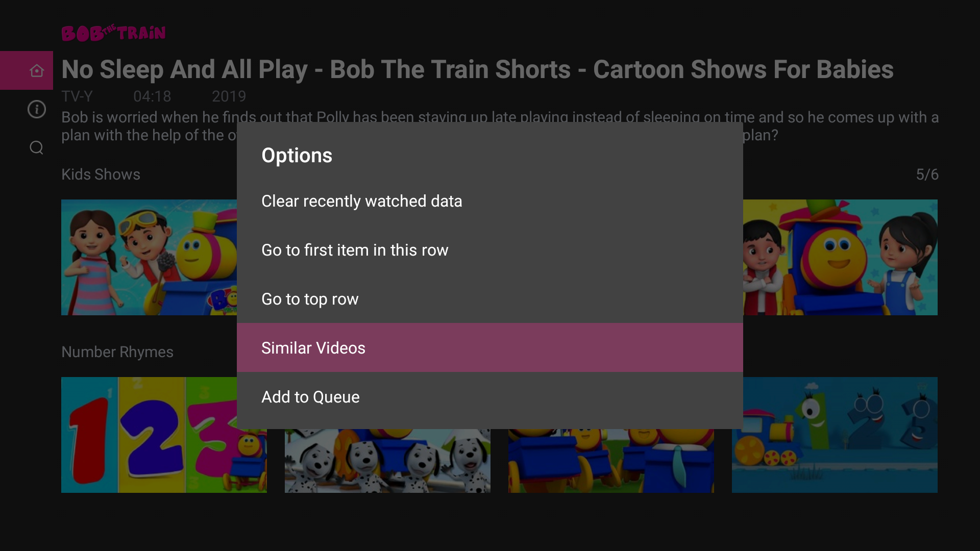Click the Search icon in the sidebar
This screenshot has height=551, width=980.
click(x=36, y=147)
